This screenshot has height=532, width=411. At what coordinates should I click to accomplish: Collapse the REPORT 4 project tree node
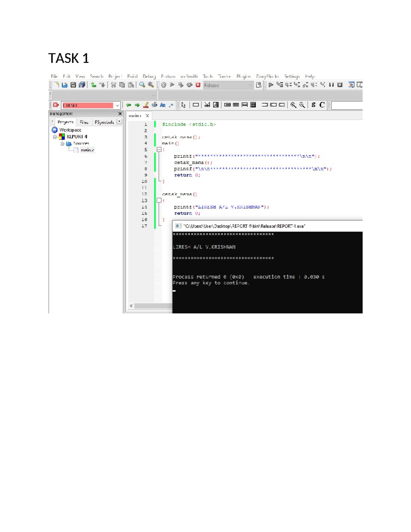(55, 137)
